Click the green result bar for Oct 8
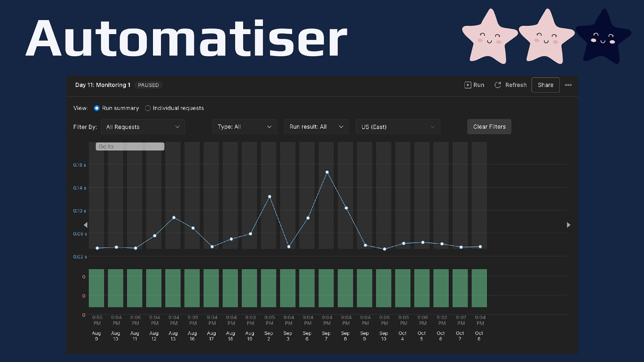The width and height of the screenshot is (644, 362). coord(479,288)
